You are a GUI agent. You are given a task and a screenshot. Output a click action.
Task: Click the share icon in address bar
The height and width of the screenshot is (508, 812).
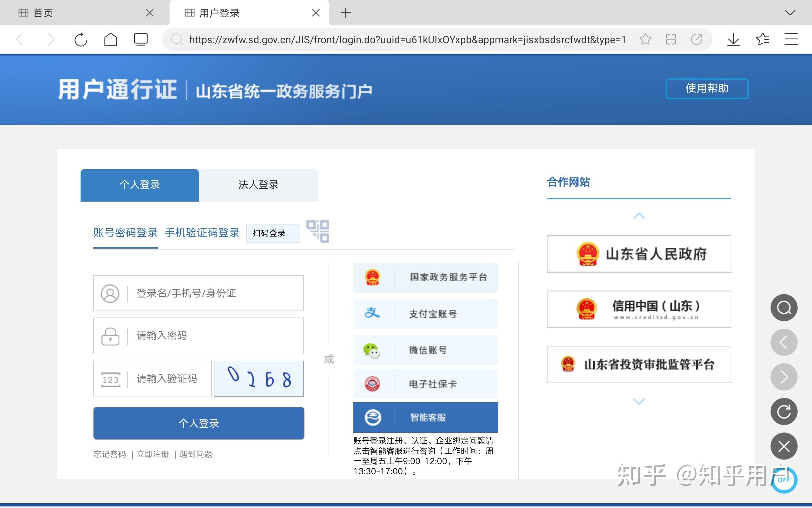697,40
